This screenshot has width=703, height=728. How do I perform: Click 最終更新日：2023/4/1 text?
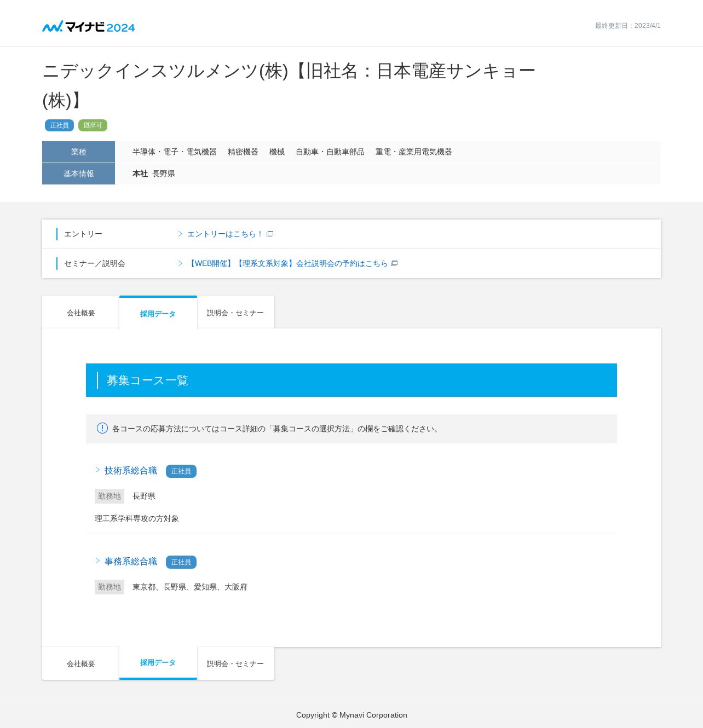[x=628, y=26]
